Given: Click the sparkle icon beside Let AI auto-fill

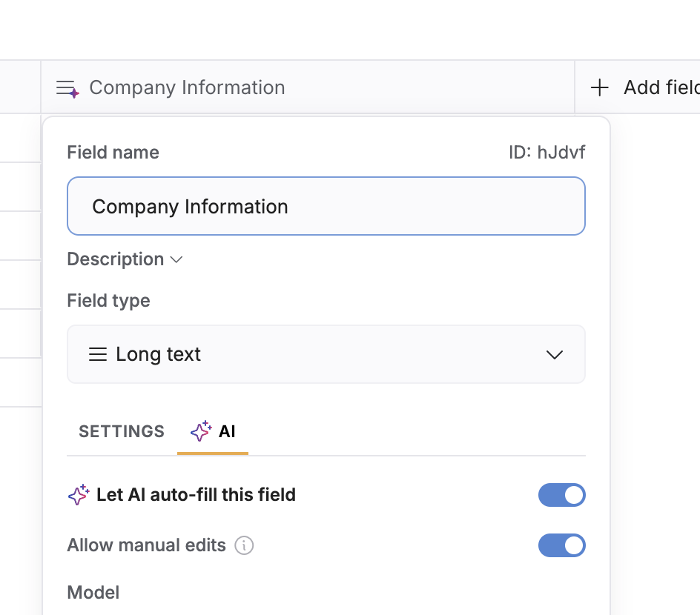Looking at the screenshot, I should click(79, 495).
